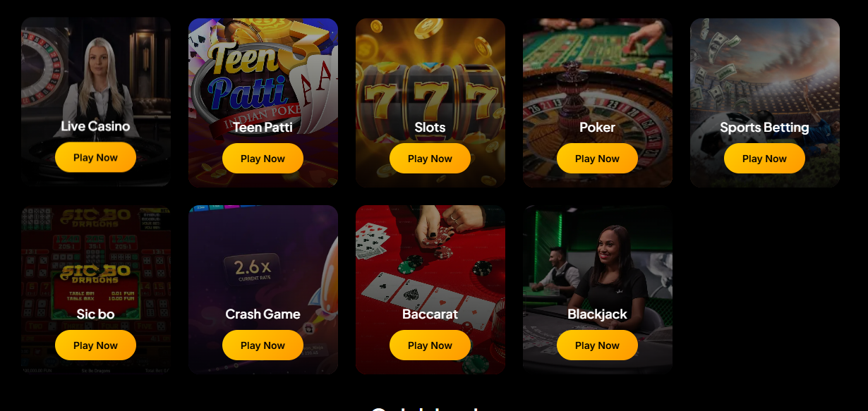Click Play Now under Teen Patti
This screenshot has height=411, width=868.
[x=263, y=159]
